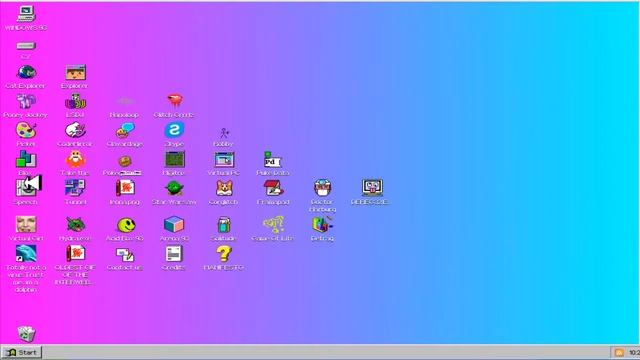The width and height of the screenshot is (640, 360).
Task: Open the Doctor Marburg icon
Action: click(x=322, y=188)
